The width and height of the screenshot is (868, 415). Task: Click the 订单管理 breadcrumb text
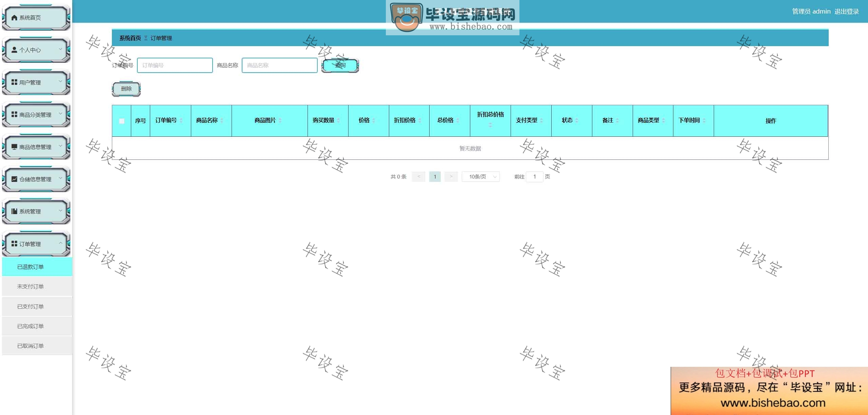pos(161,38)
